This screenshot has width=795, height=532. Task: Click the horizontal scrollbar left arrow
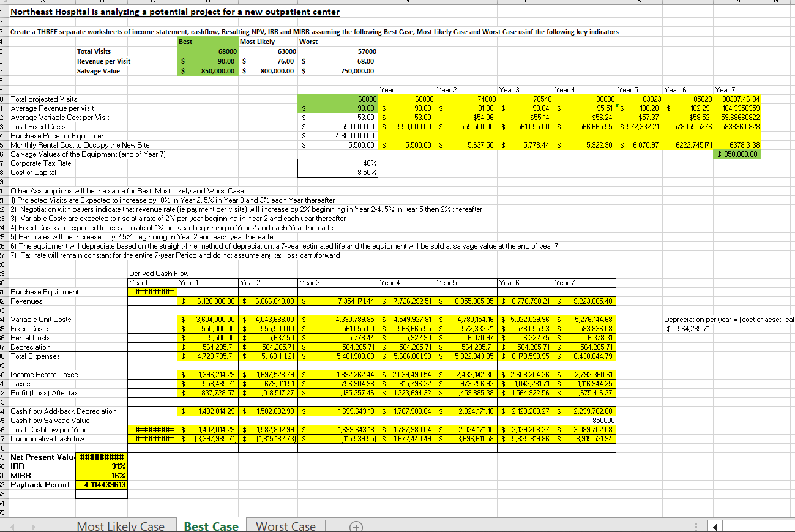(x=714, y=526)
